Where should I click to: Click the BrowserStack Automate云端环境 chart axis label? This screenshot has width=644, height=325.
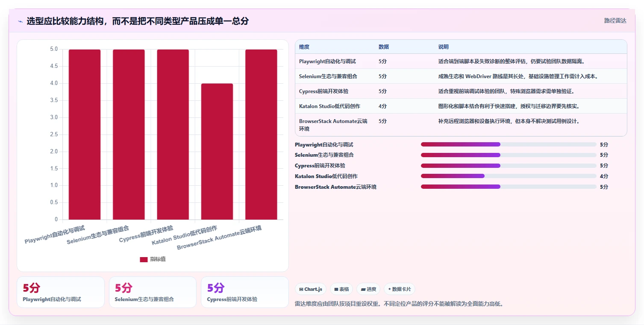219,238
